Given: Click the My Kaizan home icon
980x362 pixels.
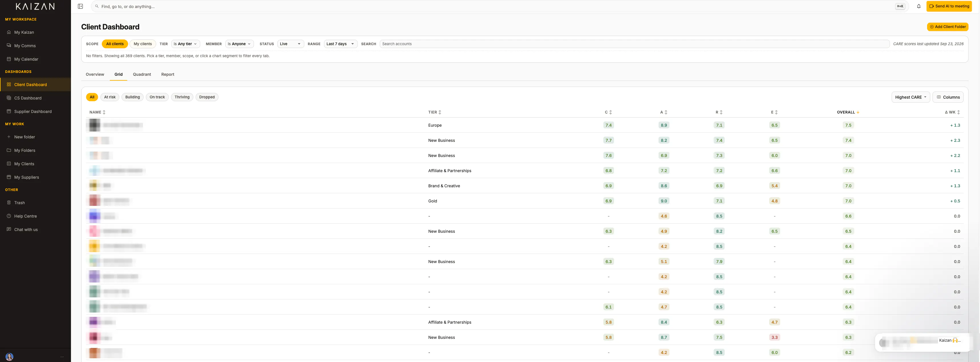Looking at the screenshot, I should 9,32.
